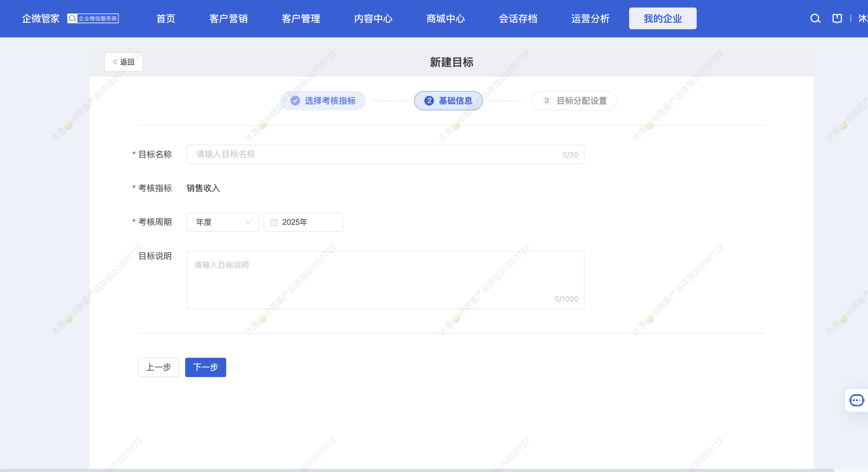Click the search magnifier icon in header
This screenshot has height=472, width=868.
(x=815, y=18)
